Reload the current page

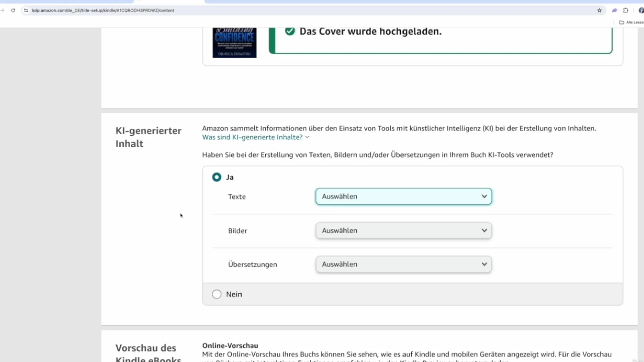(x=13, y=10)
